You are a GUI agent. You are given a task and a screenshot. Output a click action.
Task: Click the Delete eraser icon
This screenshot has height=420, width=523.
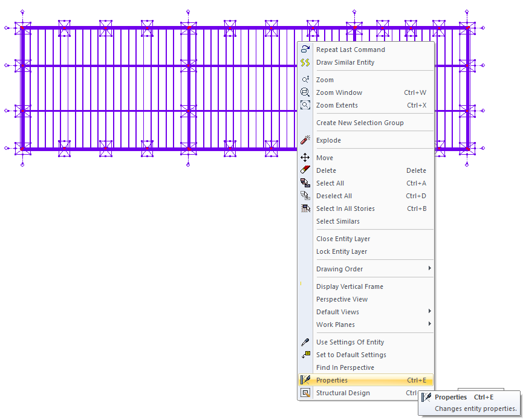click(x=305, y=170)
